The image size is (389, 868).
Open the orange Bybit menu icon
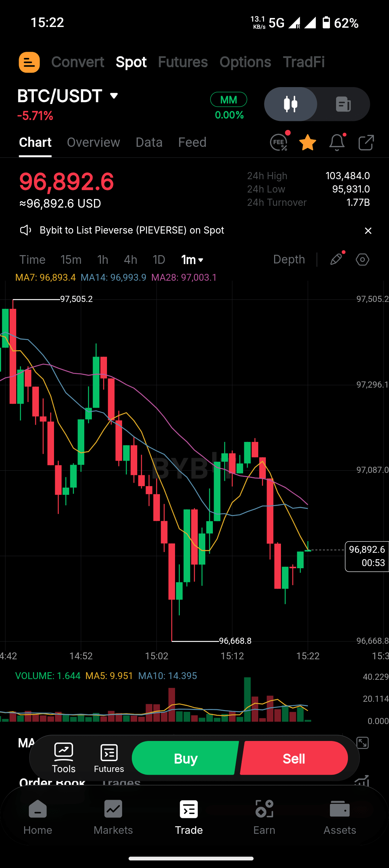pos(29,62)
